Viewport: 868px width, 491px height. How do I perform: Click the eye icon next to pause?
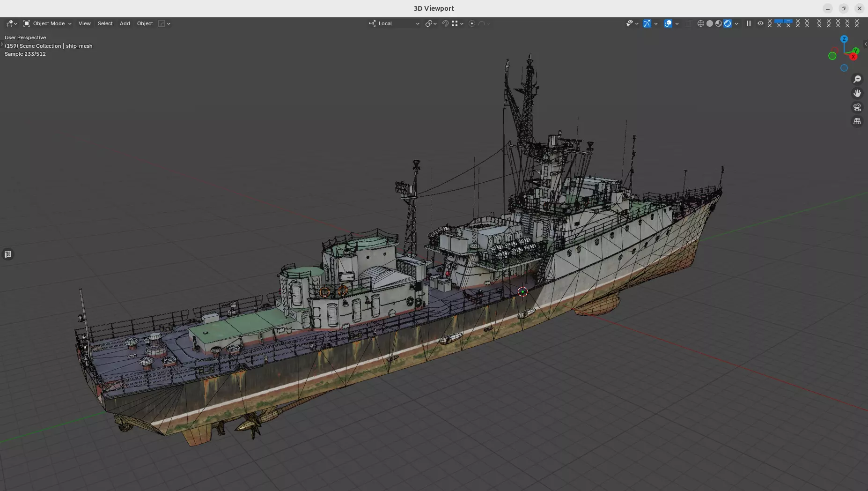(x=760, y=23)
